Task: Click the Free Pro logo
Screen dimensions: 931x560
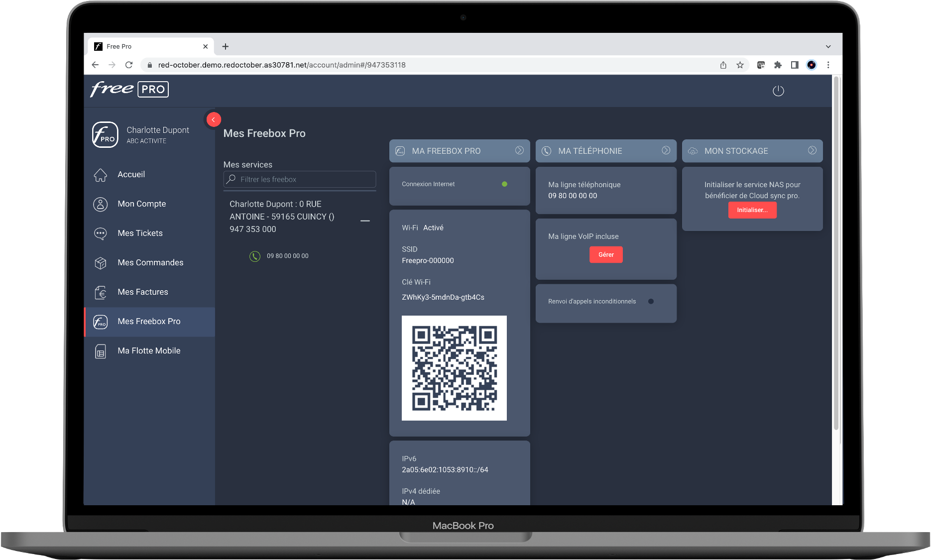Action: coord(129,89)
